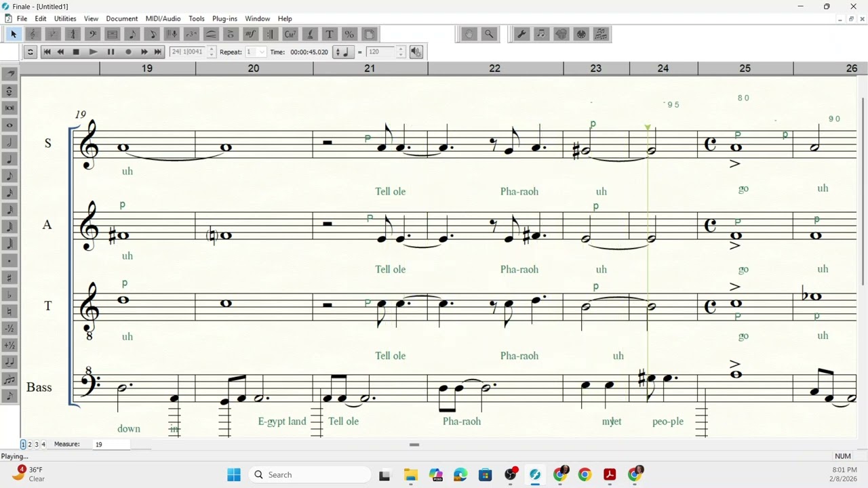Jump playback to the end
Viewport: 868px width, 488px height.
click(x=158, y=52)
